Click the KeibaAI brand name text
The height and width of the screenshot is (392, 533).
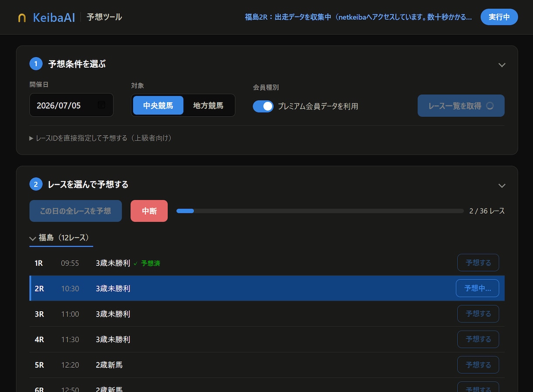coord(54,17)
